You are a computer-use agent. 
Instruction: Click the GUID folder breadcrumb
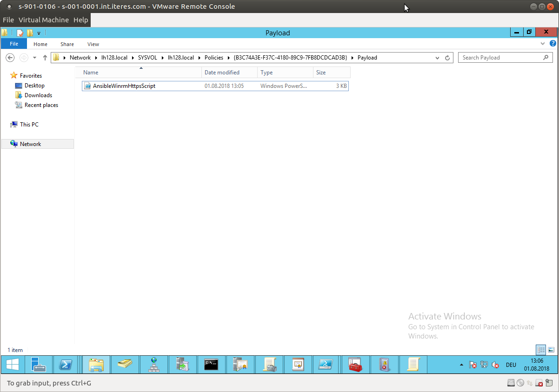click(x=290, y=58)
